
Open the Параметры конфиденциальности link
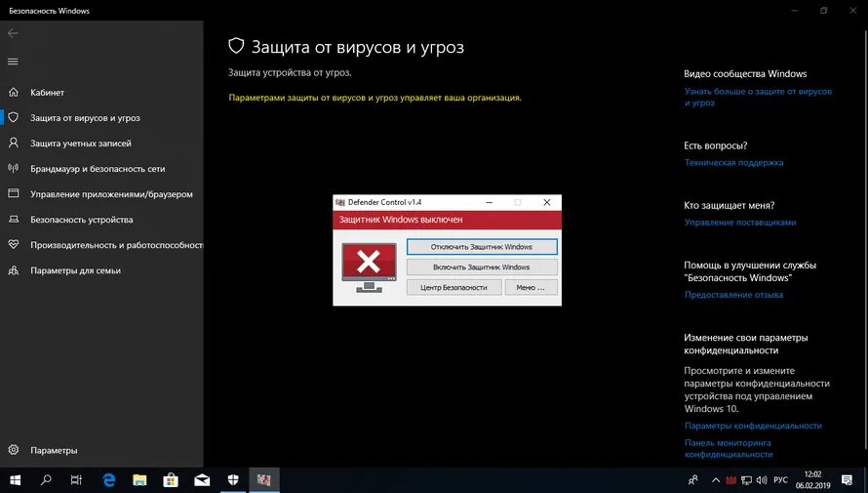(x=753, y=426)
